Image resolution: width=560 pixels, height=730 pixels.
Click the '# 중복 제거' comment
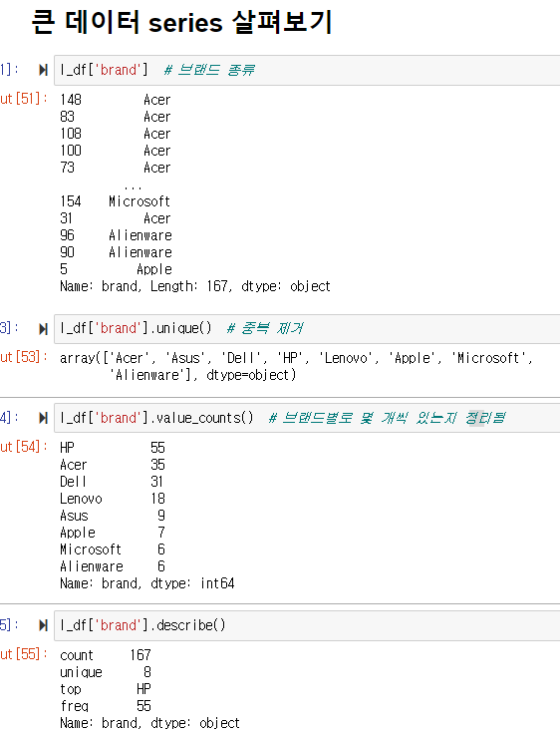pyautogui.click(x=265, y=329)
